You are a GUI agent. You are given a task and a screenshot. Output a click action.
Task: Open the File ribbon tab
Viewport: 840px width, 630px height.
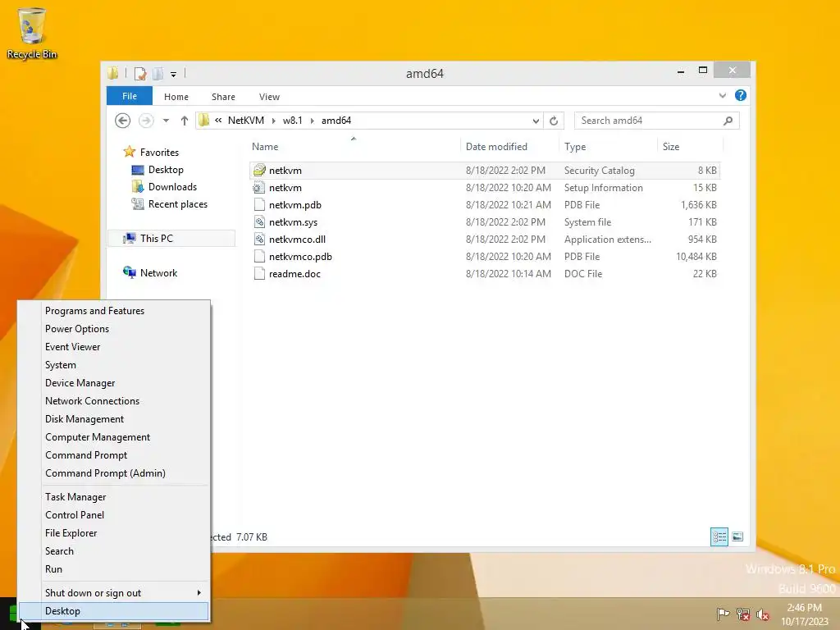tap(130, 96)
